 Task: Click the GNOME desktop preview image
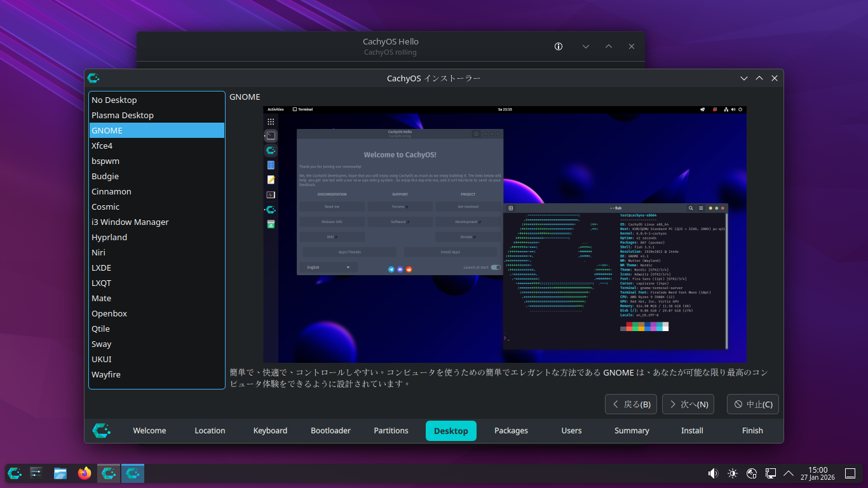point(505,234)
